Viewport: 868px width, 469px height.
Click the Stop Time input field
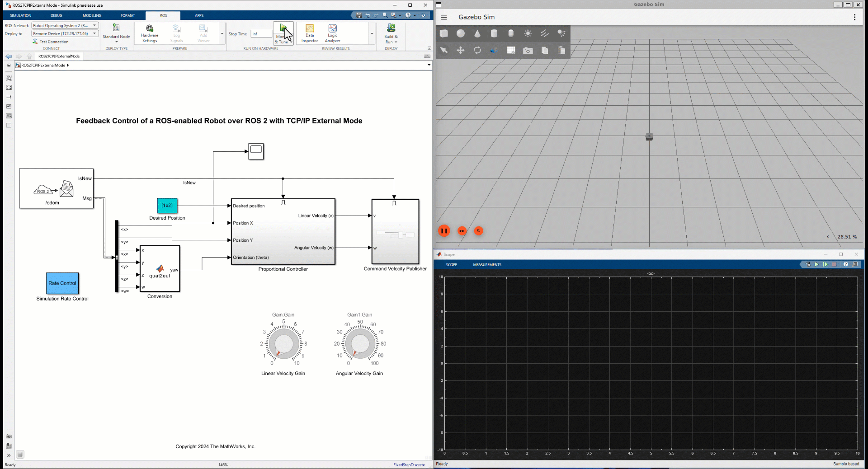261,34
